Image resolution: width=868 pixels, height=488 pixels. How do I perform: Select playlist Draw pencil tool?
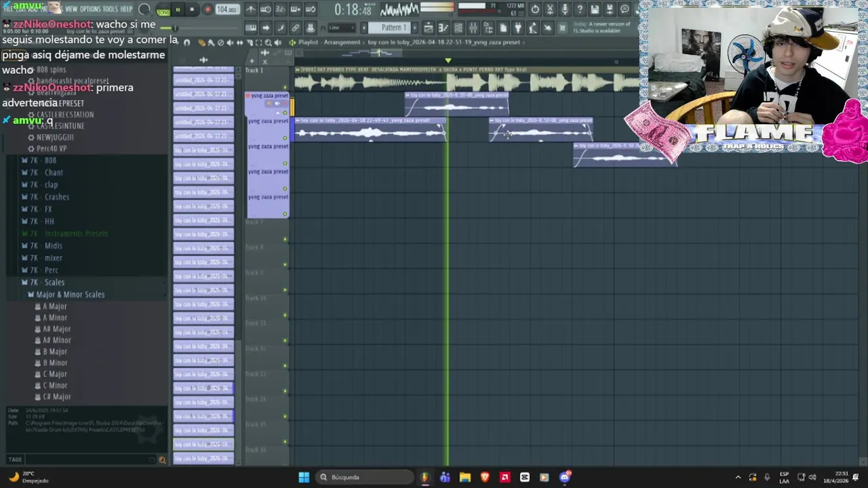[201, 42]
